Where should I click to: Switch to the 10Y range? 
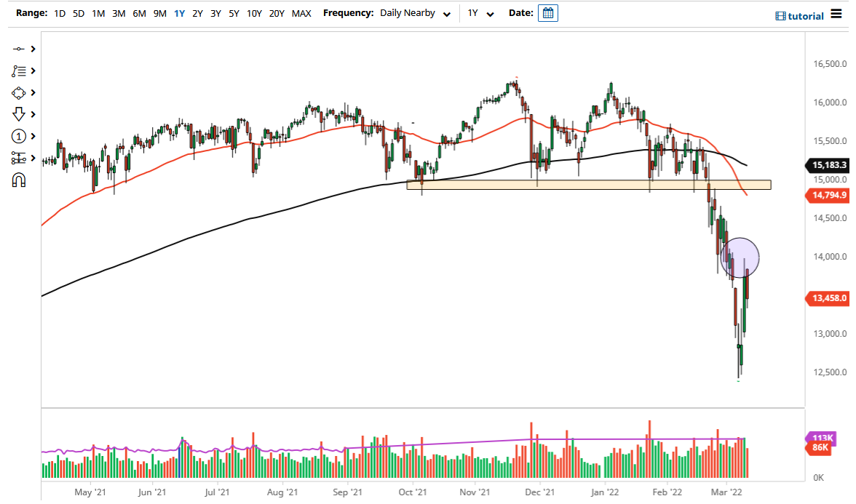click(x=253, y=13)
